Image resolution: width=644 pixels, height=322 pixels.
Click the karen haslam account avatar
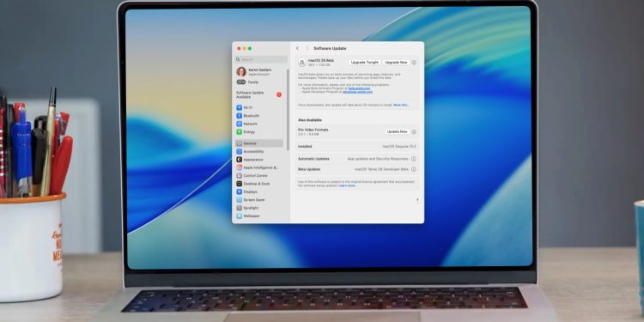[241, 72]
